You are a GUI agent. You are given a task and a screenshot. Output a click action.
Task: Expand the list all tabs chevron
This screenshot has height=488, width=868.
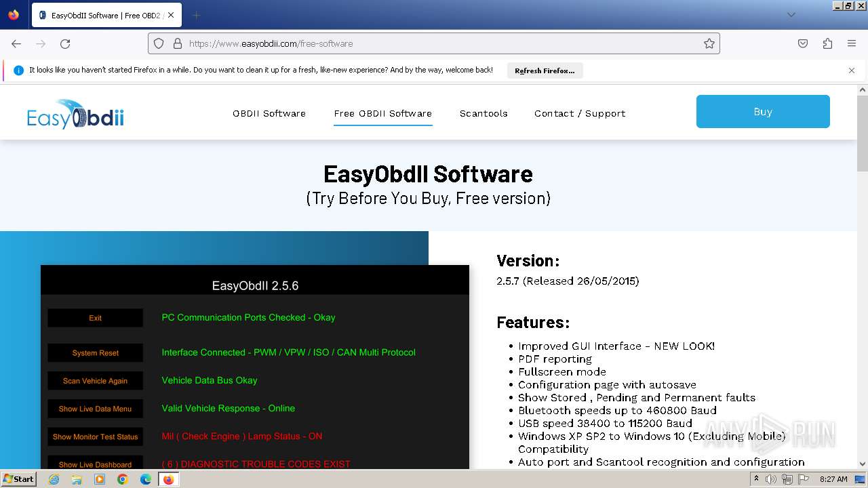click(x=791, y=15)
